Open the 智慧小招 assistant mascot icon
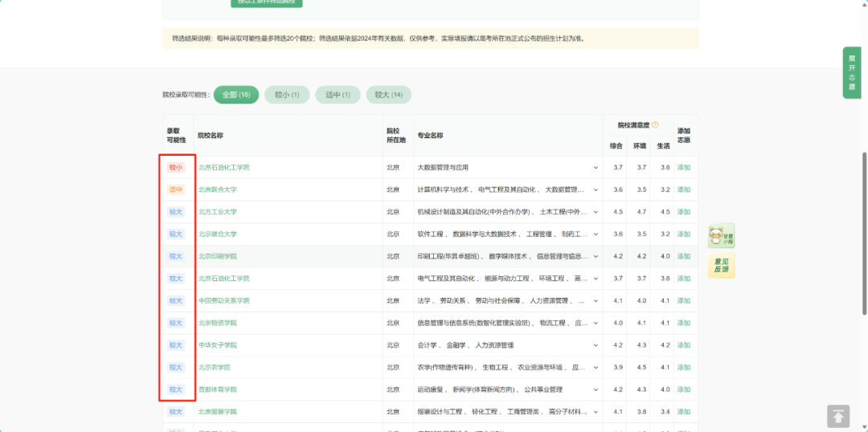This screenshot has height=432, width=868. pos(721,235)
